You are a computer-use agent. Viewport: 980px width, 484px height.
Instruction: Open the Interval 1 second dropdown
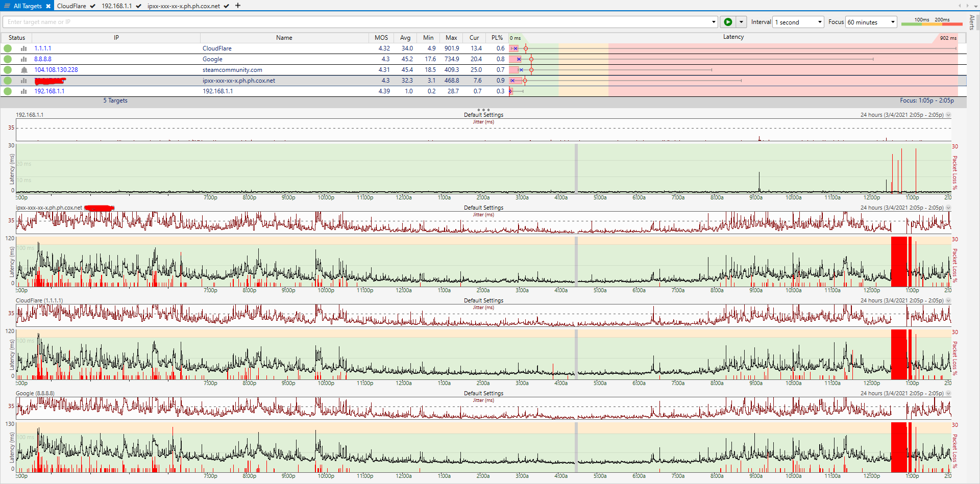798,22
